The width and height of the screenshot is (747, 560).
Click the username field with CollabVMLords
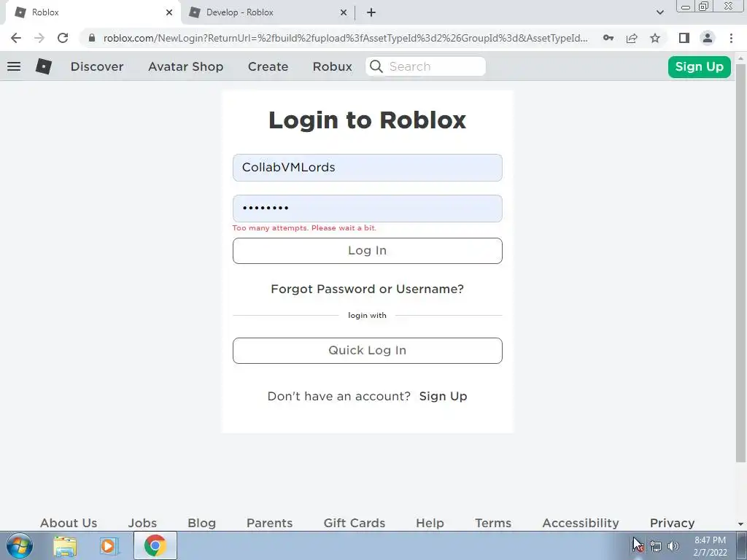coord(368,168)
